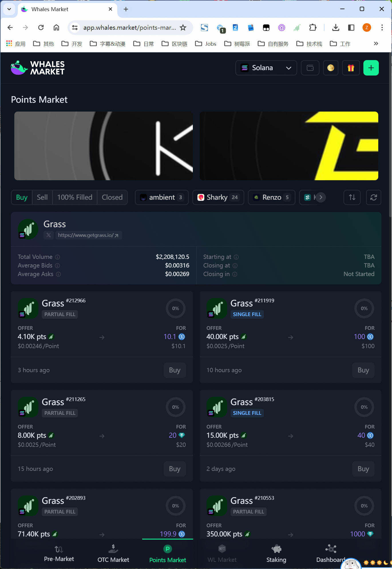Buy Grass offer #212966

click(175, 370)
